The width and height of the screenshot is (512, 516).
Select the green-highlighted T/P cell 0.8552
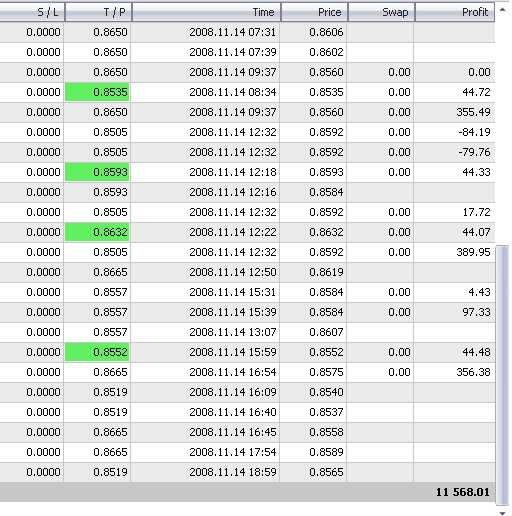(x=97, y=352)
